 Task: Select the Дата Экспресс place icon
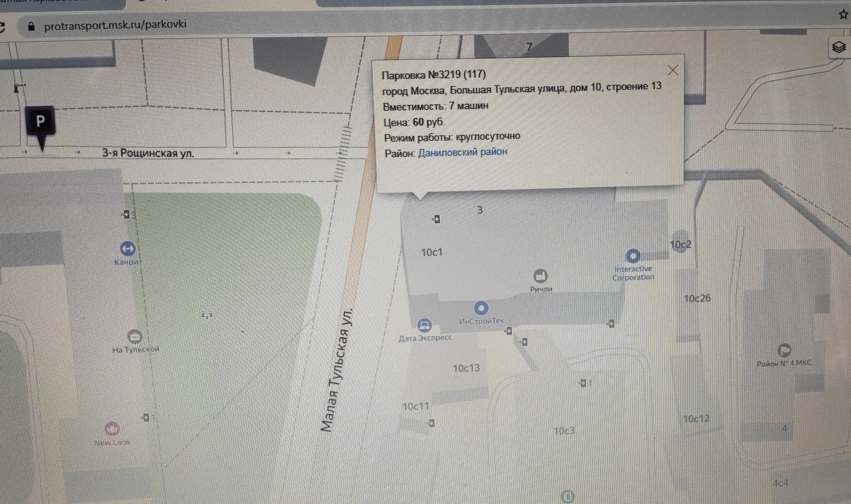point(424,325)
